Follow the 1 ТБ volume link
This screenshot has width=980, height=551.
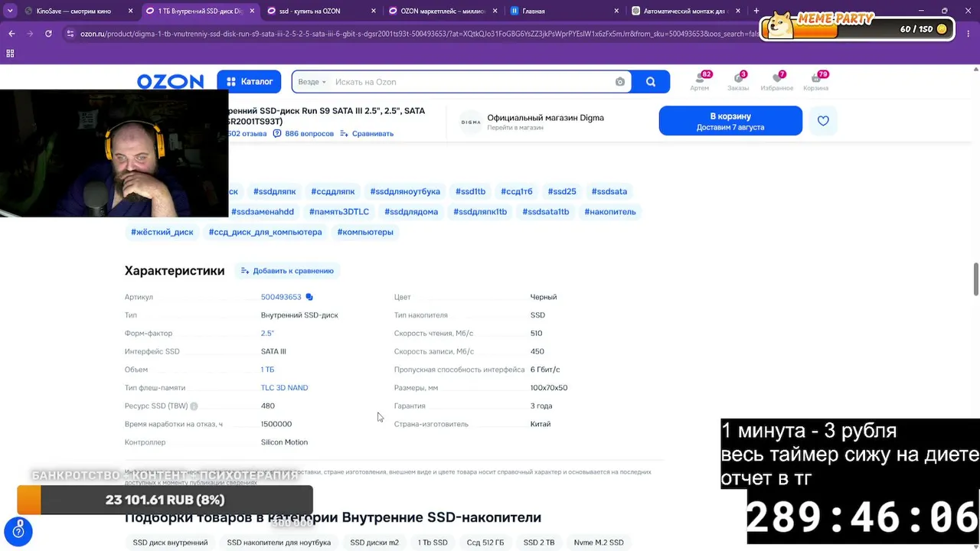pyautogui.click(x=267, y=370)
